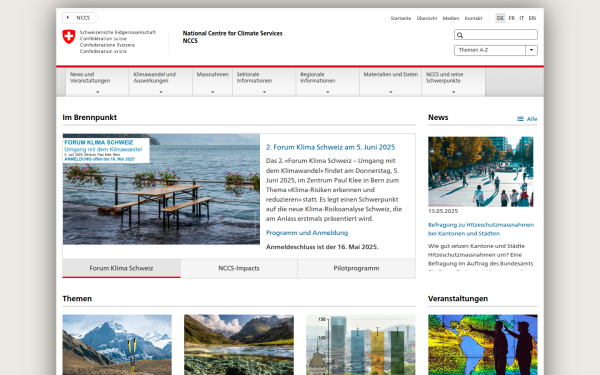Click the NCCS breadcrumb label
This screenshot has height=375, width=600.
coord(83,18)
